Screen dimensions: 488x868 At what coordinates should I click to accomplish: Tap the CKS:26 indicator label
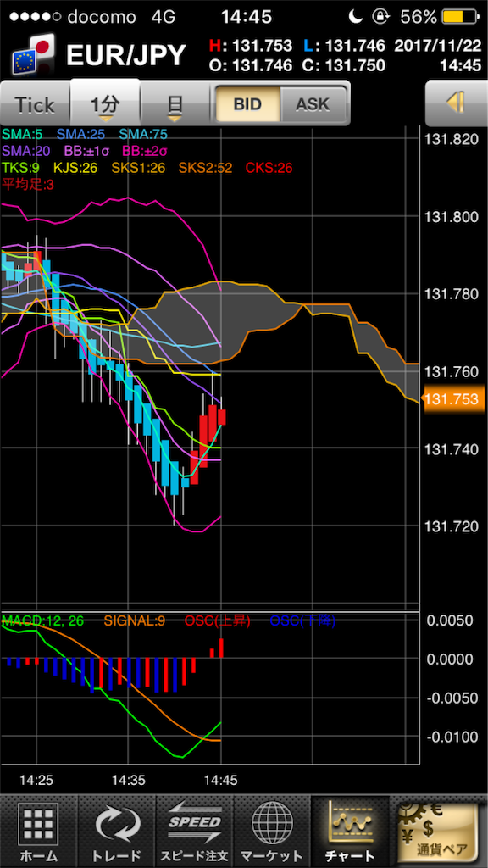269,168
